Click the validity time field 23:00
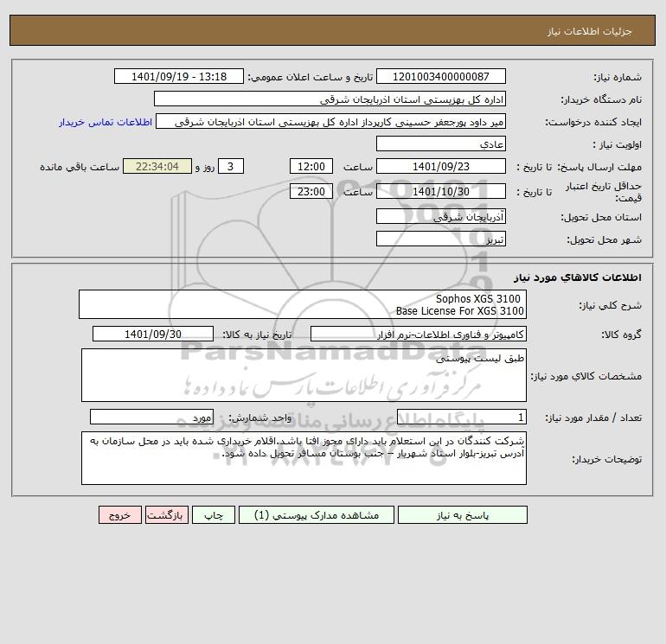 311,191
